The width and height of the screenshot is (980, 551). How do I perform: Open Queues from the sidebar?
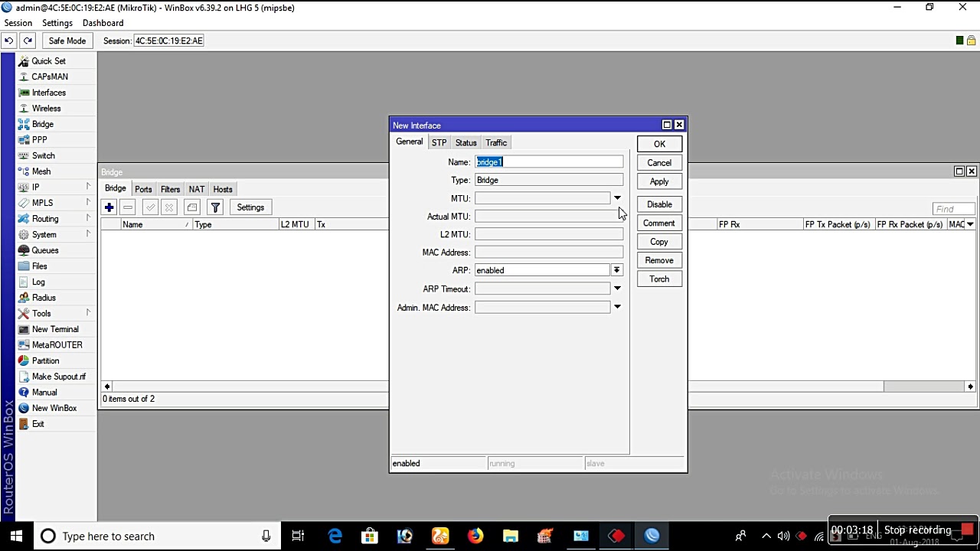[x=45, y=250]
